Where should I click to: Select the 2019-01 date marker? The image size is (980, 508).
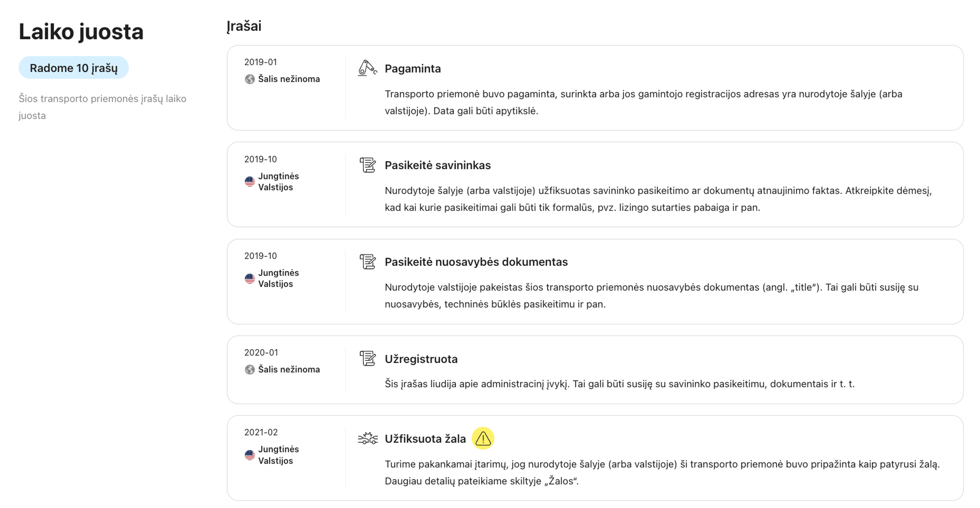click(261, 62)
